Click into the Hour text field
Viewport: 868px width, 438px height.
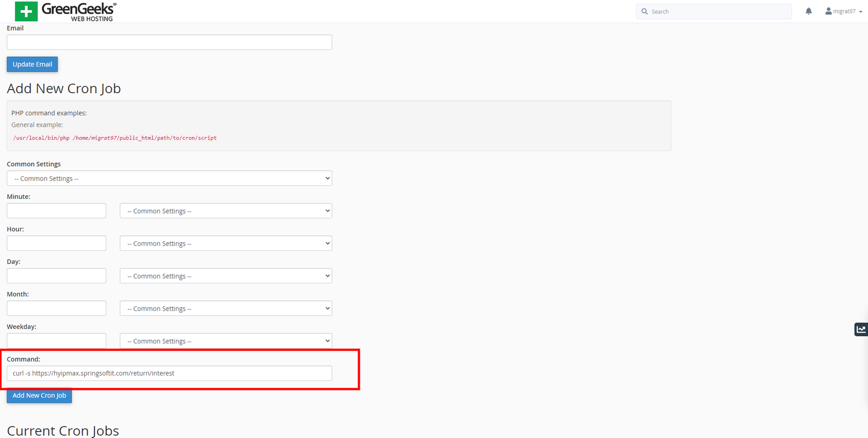56,243
